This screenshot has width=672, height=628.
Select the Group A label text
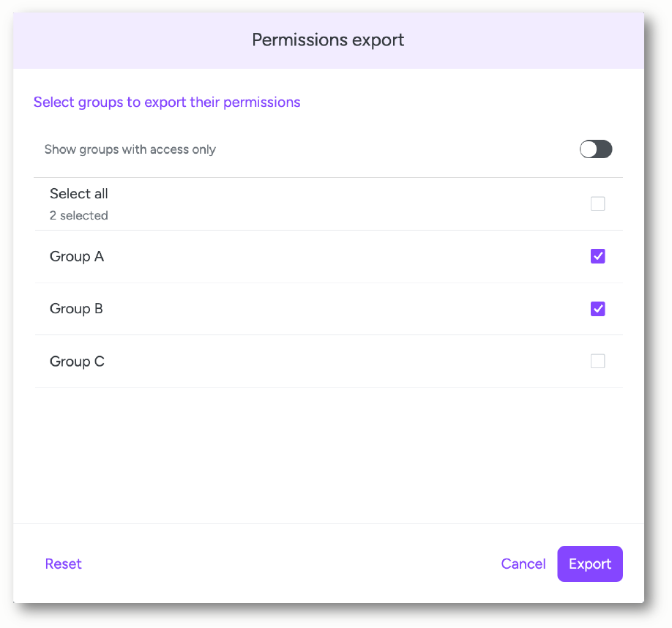pyautogui.click(x=77, y=257)
